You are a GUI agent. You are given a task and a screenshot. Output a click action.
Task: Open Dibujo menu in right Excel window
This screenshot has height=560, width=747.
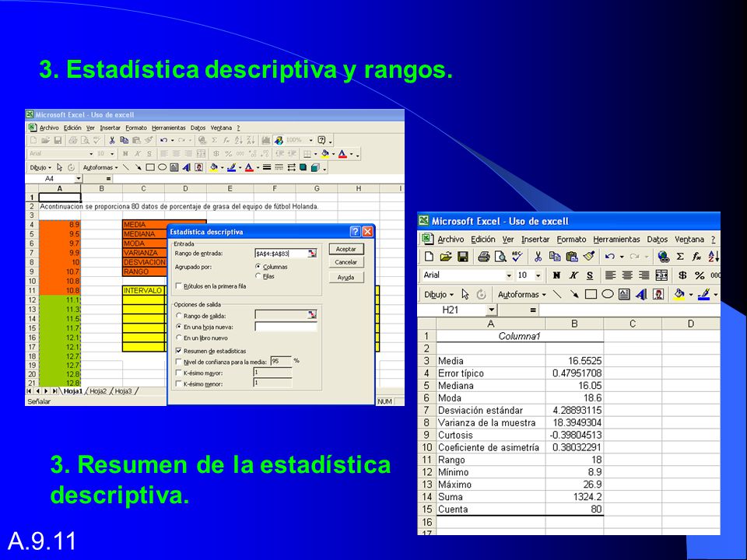(439, 295)
